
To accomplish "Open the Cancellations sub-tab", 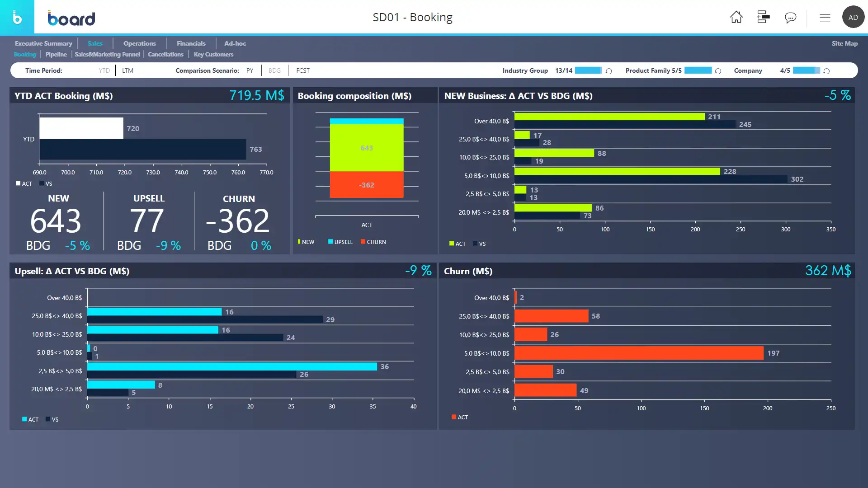I will [x=165, y=54].
